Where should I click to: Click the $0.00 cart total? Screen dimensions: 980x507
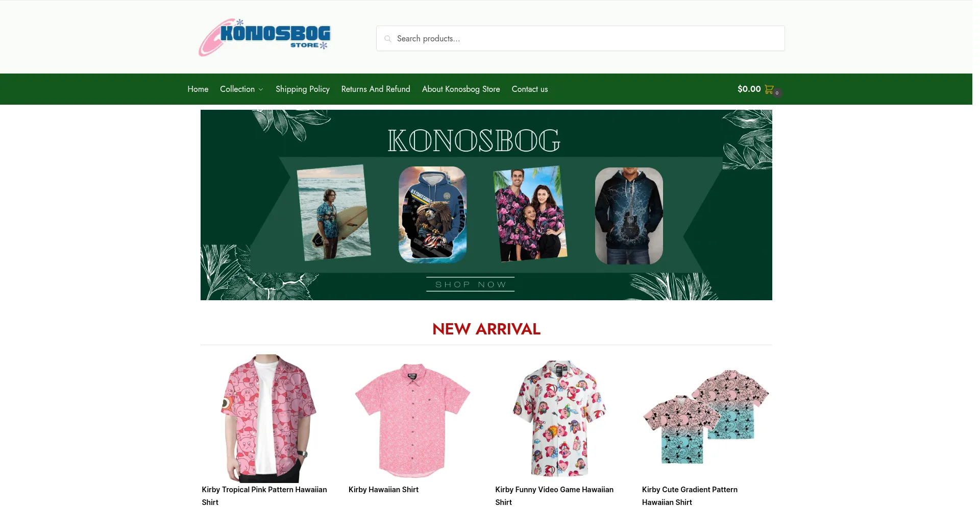tap(749, 89)
